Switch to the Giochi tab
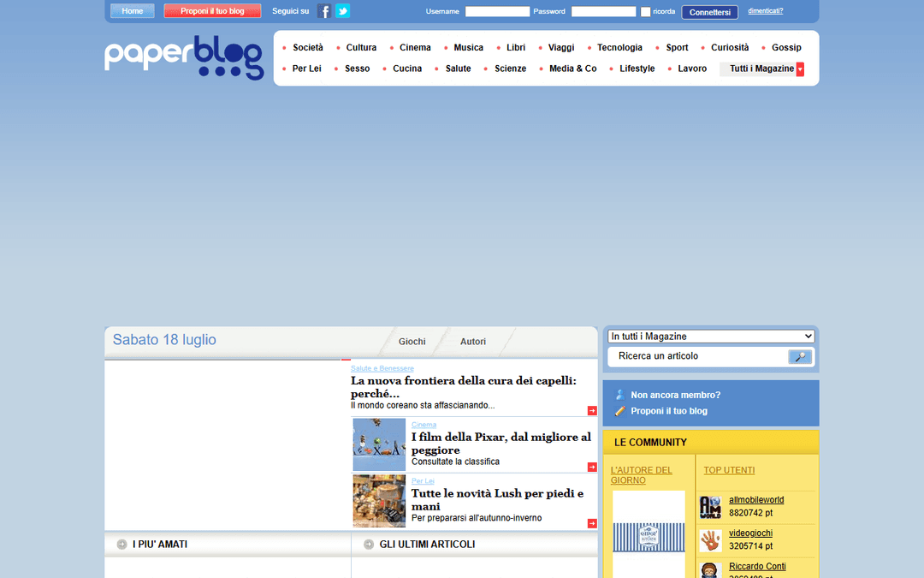This screenshot has width=924, height=578. point(412,342)
